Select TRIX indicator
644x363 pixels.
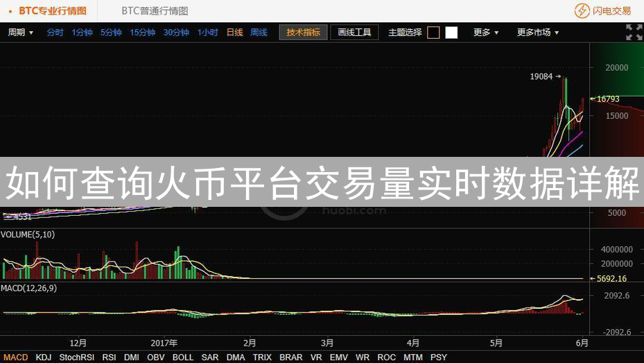point(262,357)
